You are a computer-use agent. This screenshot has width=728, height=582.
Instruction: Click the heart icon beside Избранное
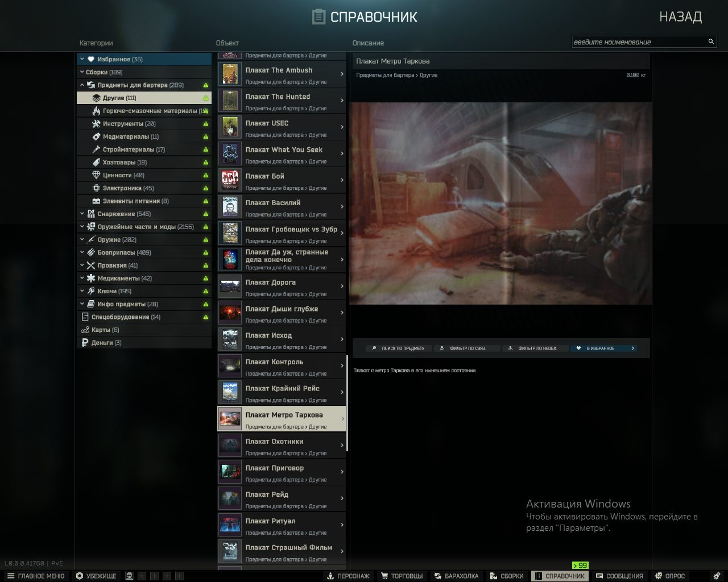pos(90,59)
